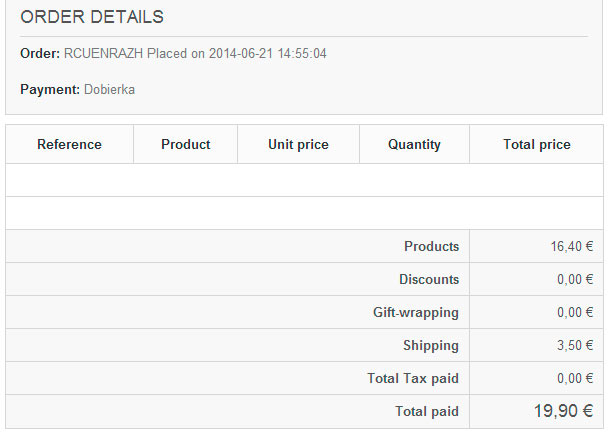Click the 16,40 € products amount
This screenshot has width=616, height=438.
(x=572, y=246)
